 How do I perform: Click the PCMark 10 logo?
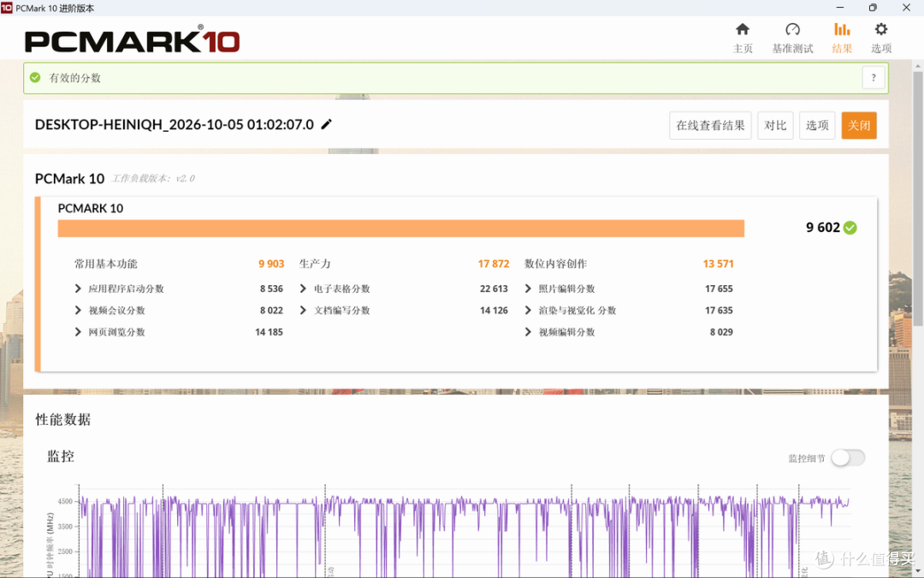tap(132, 40)
